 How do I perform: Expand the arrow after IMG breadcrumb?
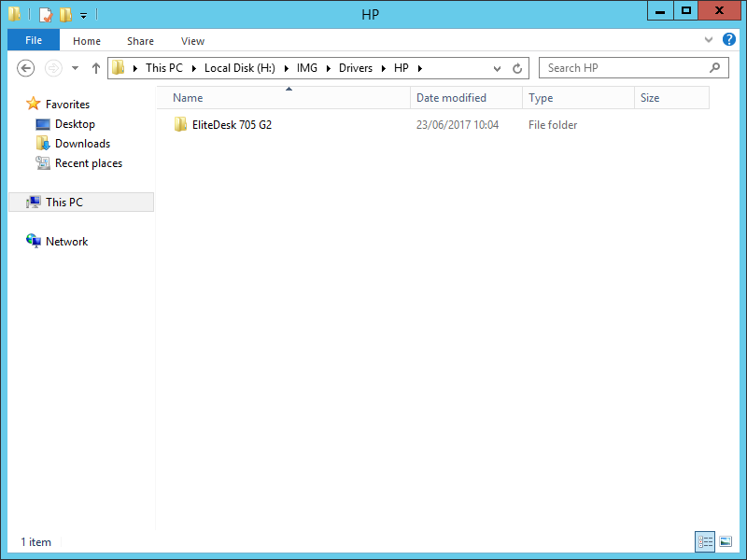coord(329,68)
